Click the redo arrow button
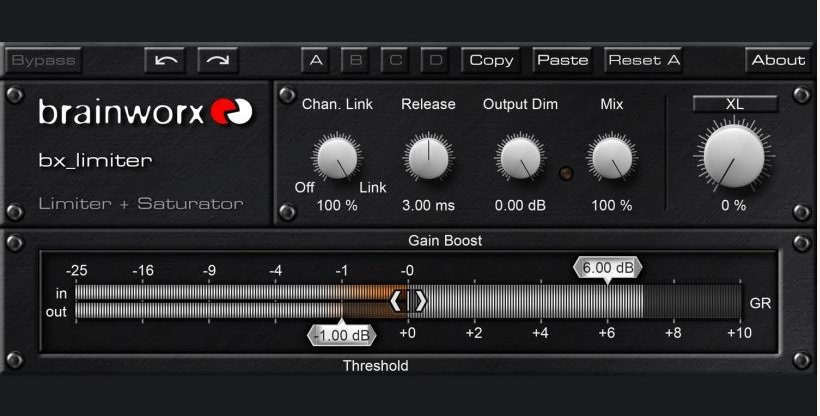Viewport: 820px width, 416px height. click(218, 60)
